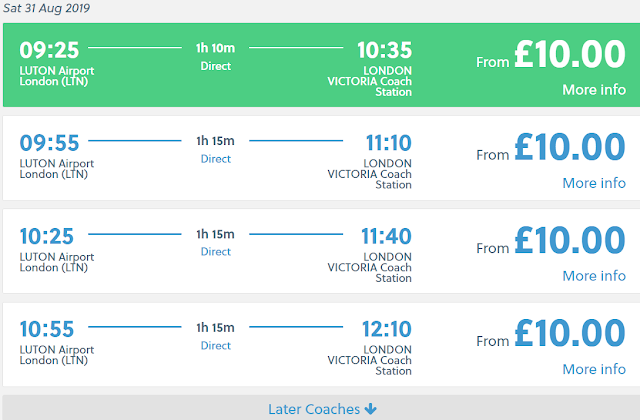640x420 pixels.
Task: Click the £10.00 price for the 09:55 coach
Action: [x=570, y=149]
